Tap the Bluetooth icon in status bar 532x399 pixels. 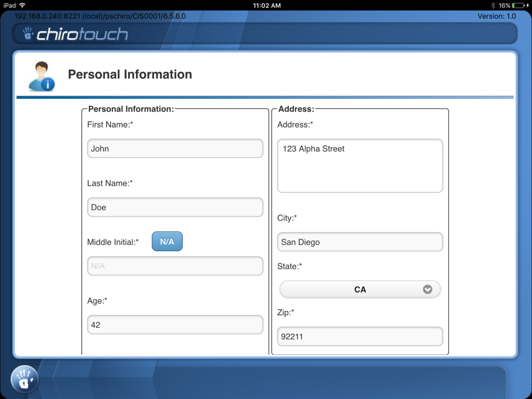(x=493, y=5)
